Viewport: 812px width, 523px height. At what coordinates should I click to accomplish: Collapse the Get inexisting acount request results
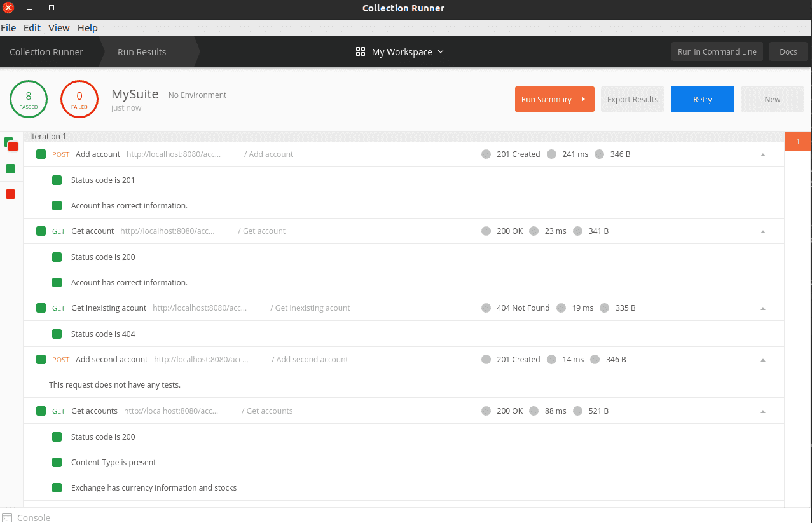[763, 308]
